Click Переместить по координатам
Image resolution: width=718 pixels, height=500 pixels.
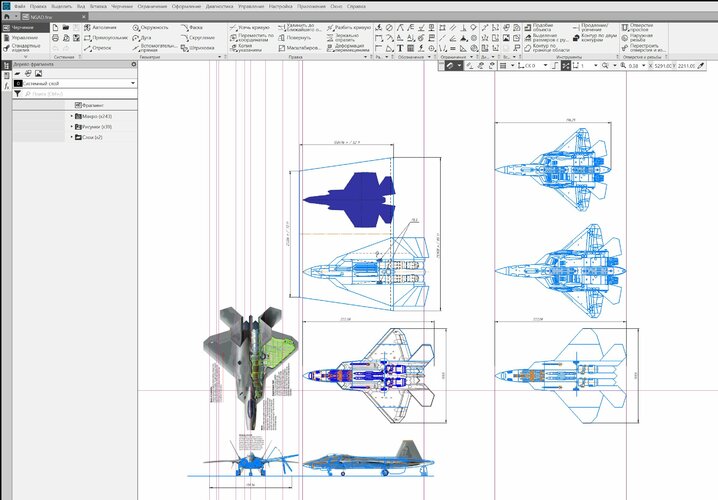(x=251, y=38)
